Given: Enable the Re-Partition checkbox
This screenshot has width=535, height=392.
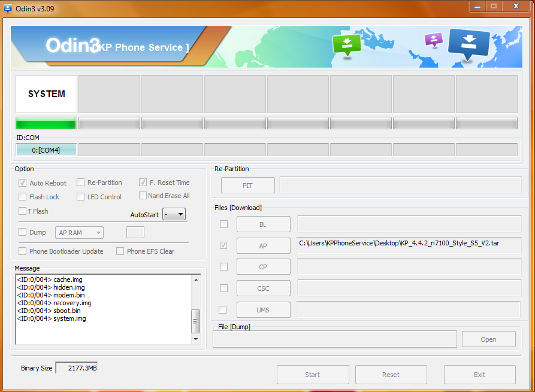Looking at the screenshot, I should click(x=80, y=183).
